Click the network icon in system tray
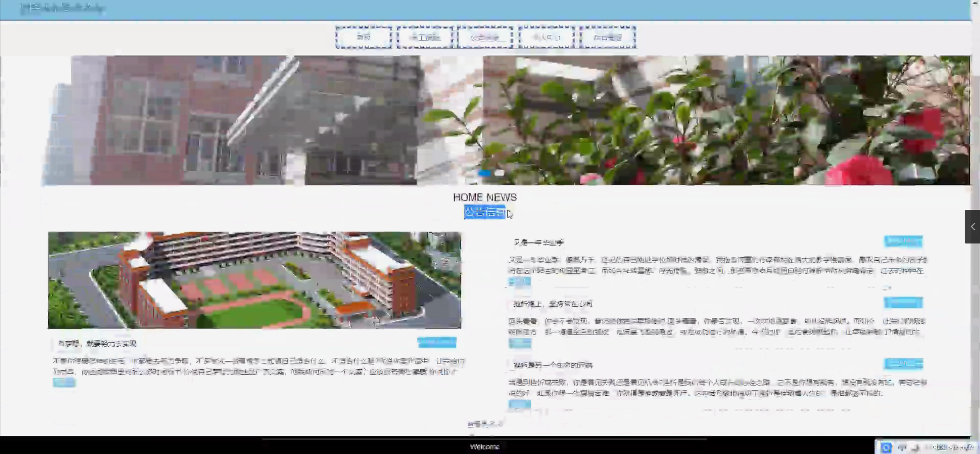The image size is (980, 454). pyautogui.click(x=902, y=447)
